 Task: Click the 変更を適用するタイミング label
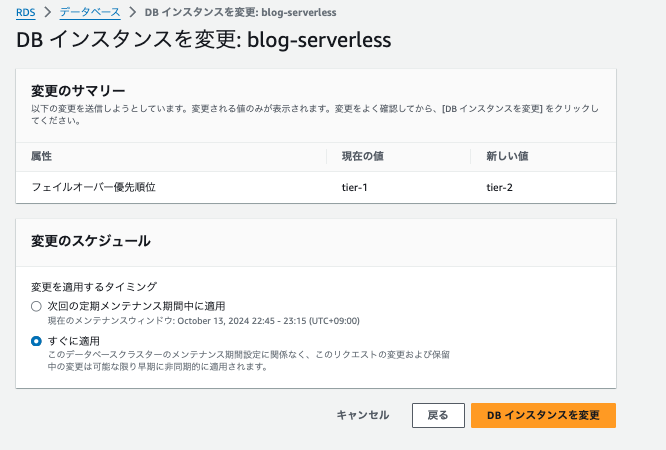coord(94,286)
